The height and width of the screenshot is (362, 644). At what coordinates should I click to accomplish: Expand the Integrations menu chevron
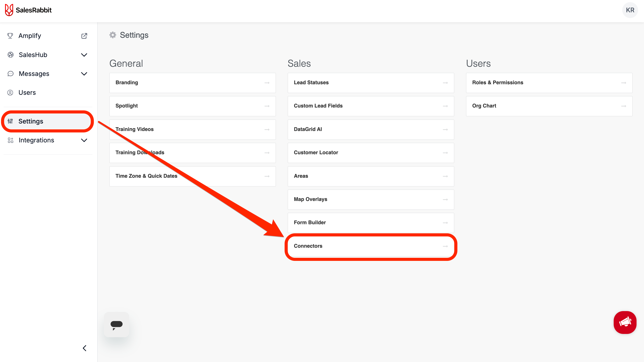pos(84,140)
